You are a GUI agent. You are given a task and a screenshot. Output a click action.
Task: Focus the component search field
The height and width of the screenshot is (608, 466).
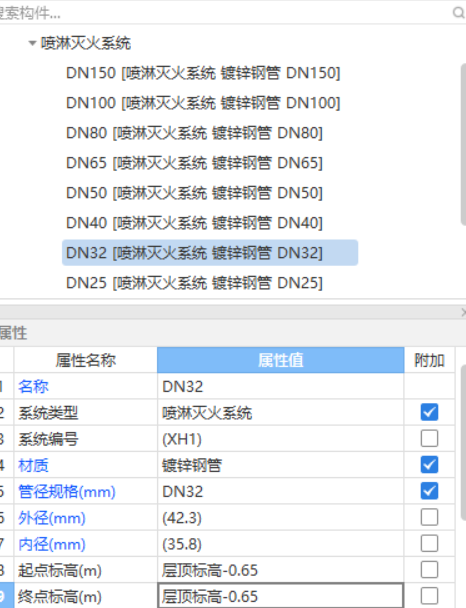225,13
